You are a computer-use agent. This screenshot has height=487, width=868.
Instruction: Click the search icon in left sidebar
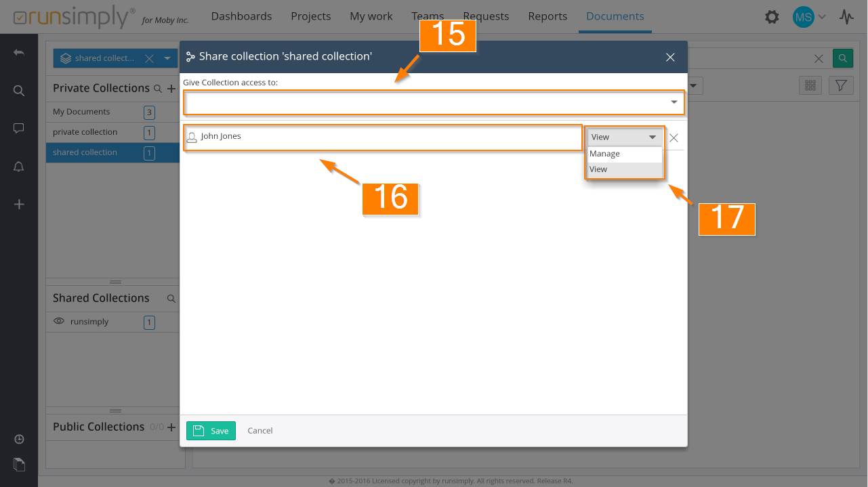point(19,91)
